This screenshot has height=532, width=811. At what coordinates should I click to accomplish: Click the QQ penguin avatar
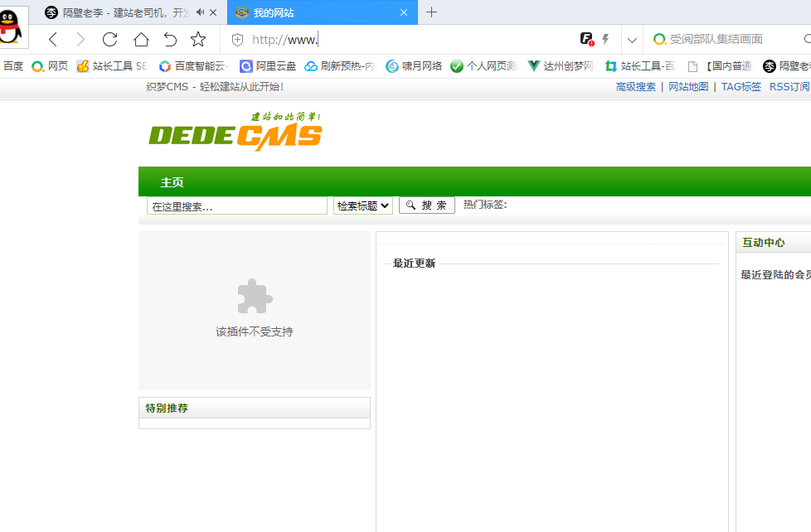pos(11,27)
